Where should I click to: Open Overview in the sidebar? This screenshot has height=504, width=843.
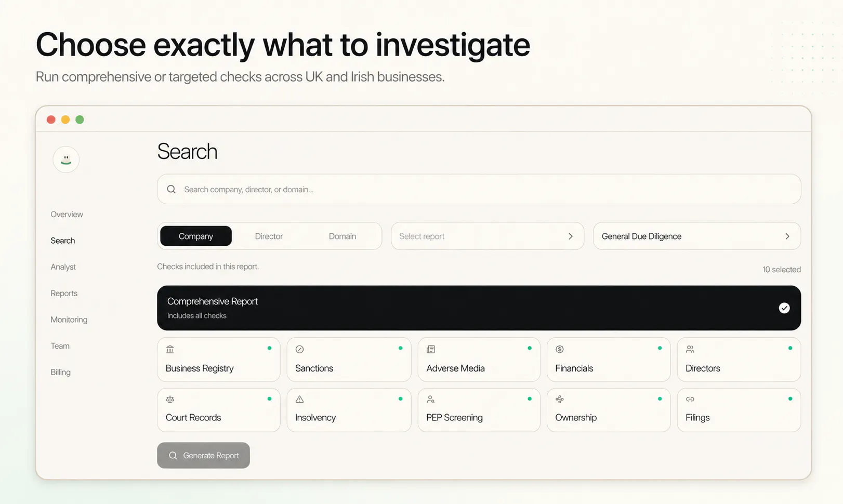pyautogui.click(x=67, y=214)
